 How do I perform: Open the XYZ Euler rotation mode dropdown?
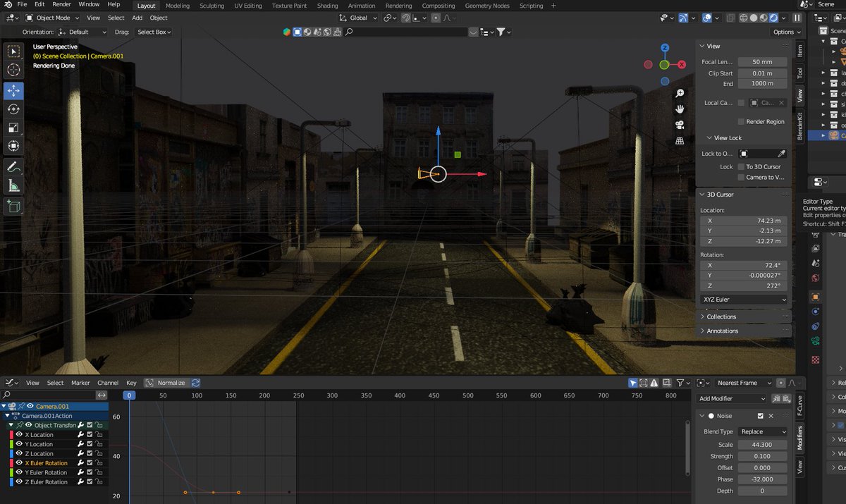(x=744, y=300)
